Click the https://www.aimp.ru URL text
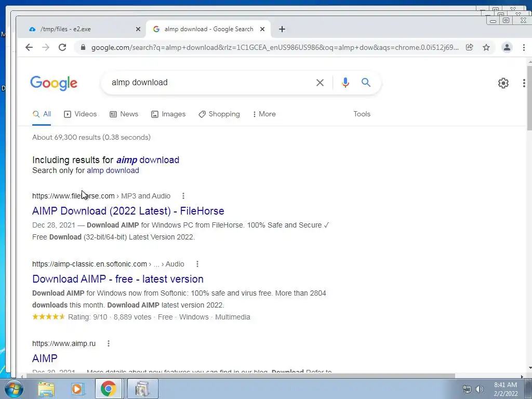The image size is (532, 399). tap(64, 344)
